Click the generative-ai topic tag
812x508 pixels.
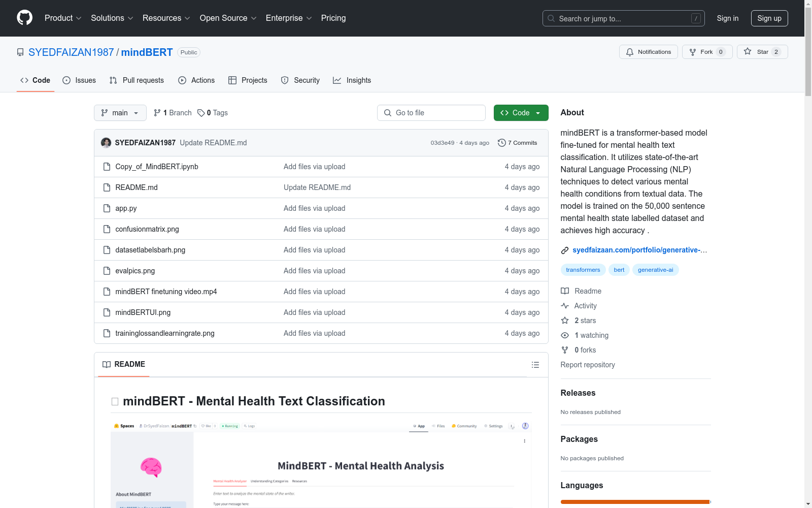(655, 270)
